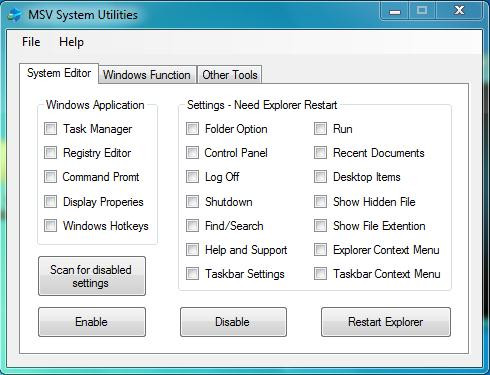This screenshot has width=490, height=375.
Task: Tick the Recent Documents checkbox
Action: tap(320, 153)
